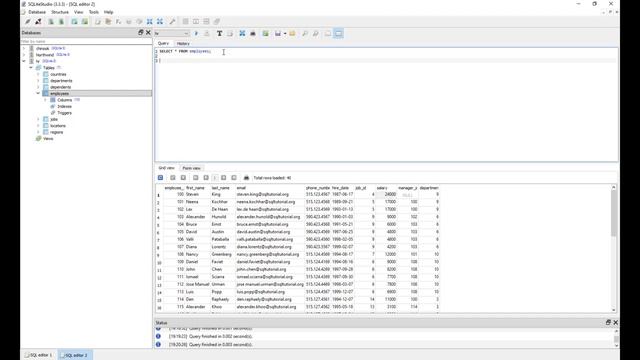This screenshot has height=360, width=640.
Task: Select Triggers under employees
Action: tap(64, 113)
